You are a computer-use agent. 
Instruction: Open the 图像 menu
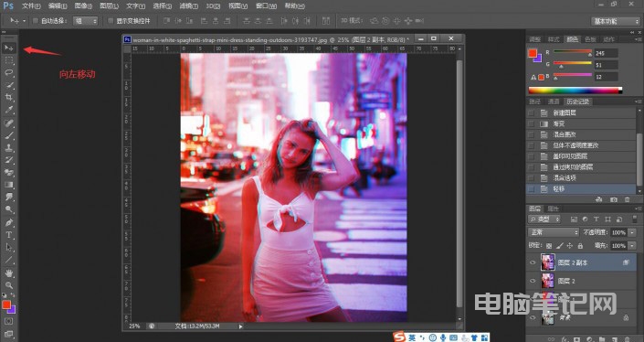(x=83, y=6)
